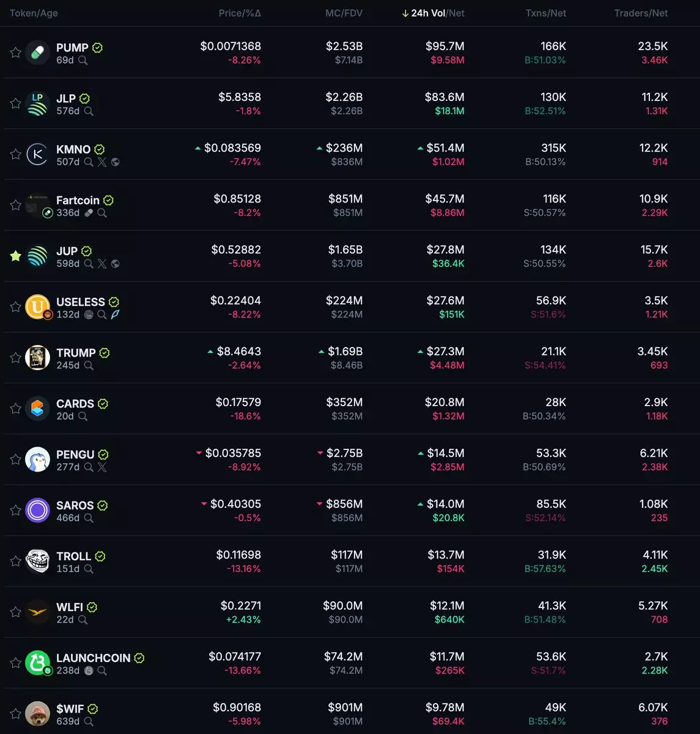Click search magnifier beside JLP age
The image size is (700, 734).
[x=89, y=111]
